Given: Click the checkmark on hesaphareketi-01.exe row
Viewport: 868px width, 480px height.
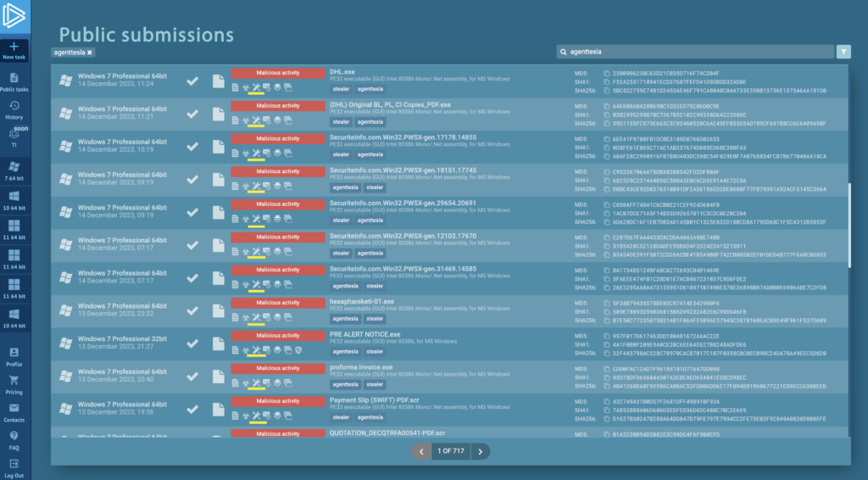Looking at the screenshot, I should (193, 310).
